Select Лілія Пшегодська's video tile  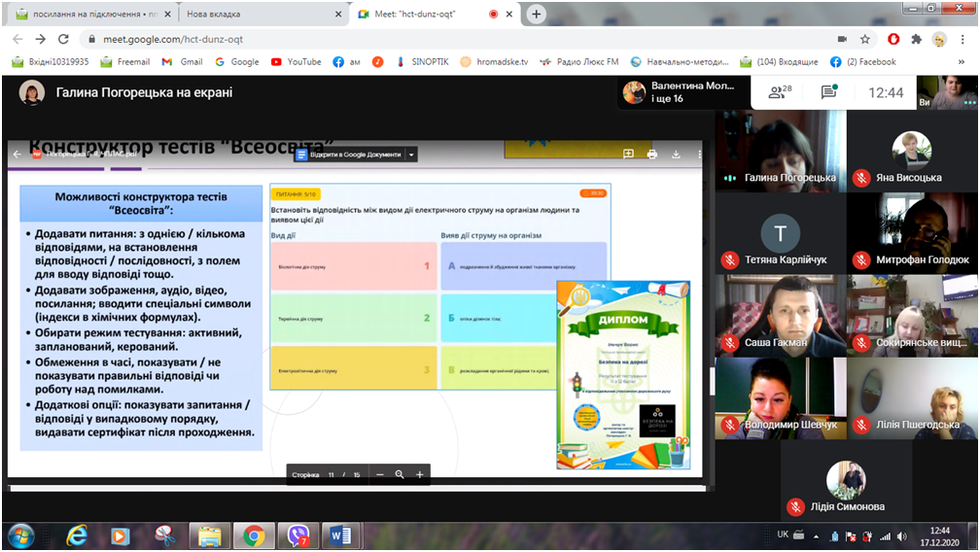pyautogui.click(x=913, y=397)
